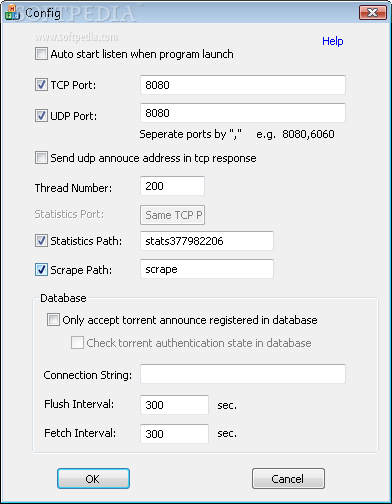The image size is (392, 504).
Task: Click the 'Flush Interval:' label
Action: click(79, 404)
